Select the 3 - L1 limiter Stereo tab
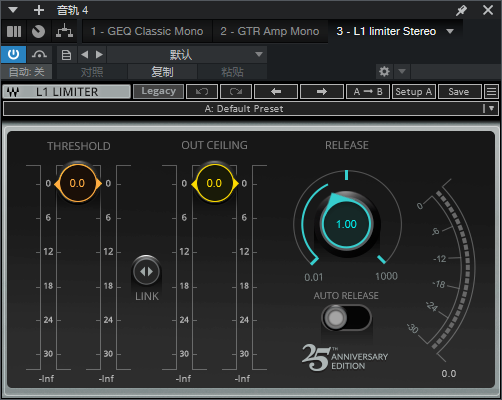 (386, 31)
